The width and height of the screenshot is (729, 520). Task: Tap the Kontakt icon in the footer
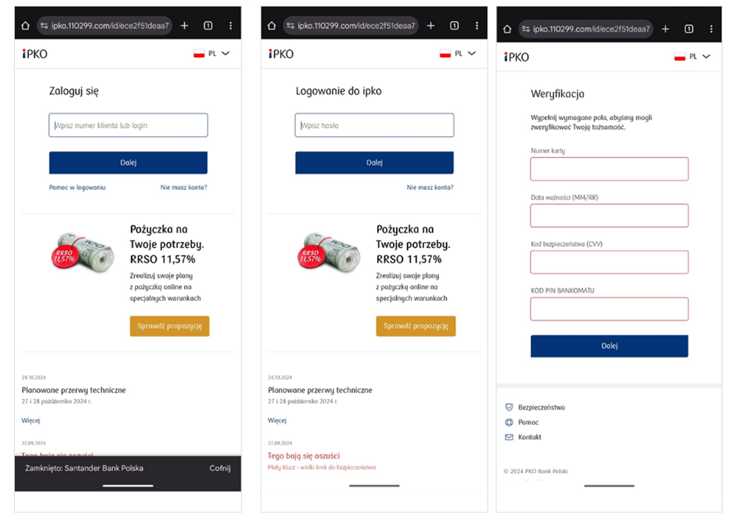509,437
